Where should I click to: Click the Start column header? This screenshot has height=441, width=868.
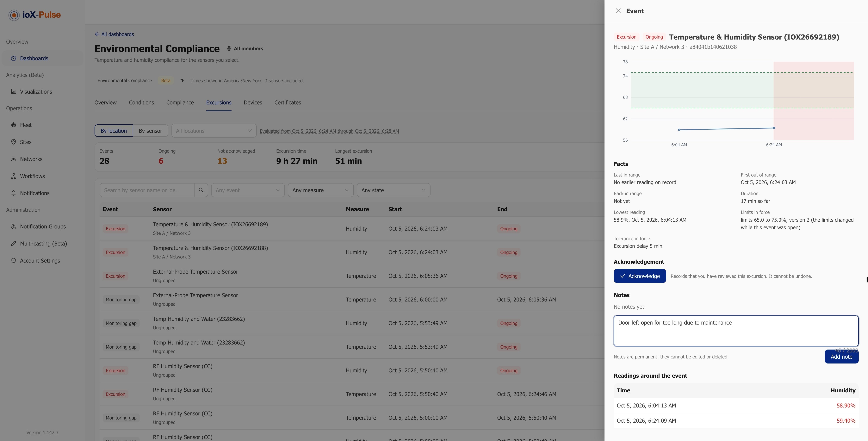(x=395, y=209)
